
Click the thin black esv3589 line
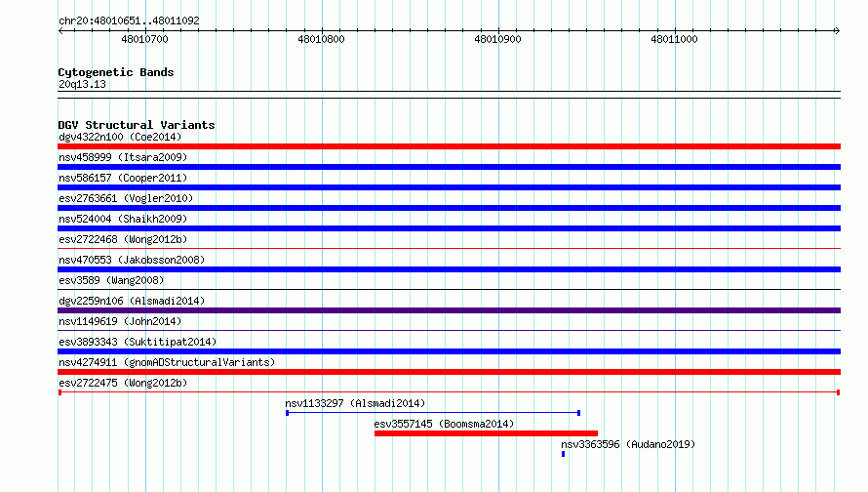tap(449, 289)
